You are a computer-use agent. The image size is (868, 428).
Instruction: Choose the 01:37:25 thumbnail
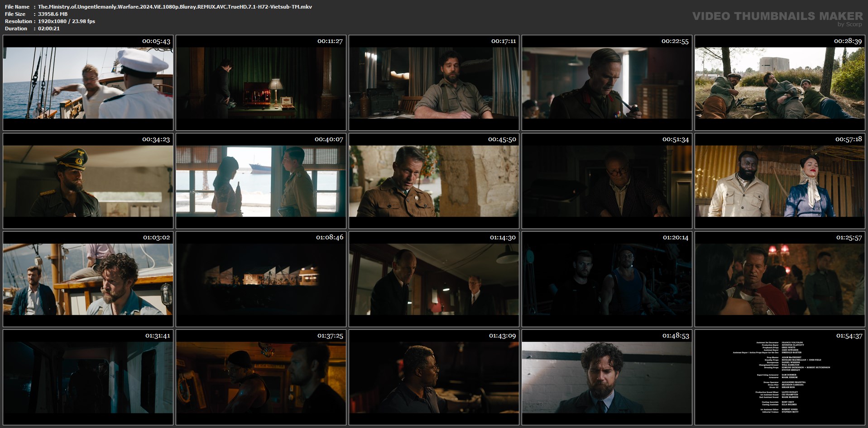pos(261,377)
